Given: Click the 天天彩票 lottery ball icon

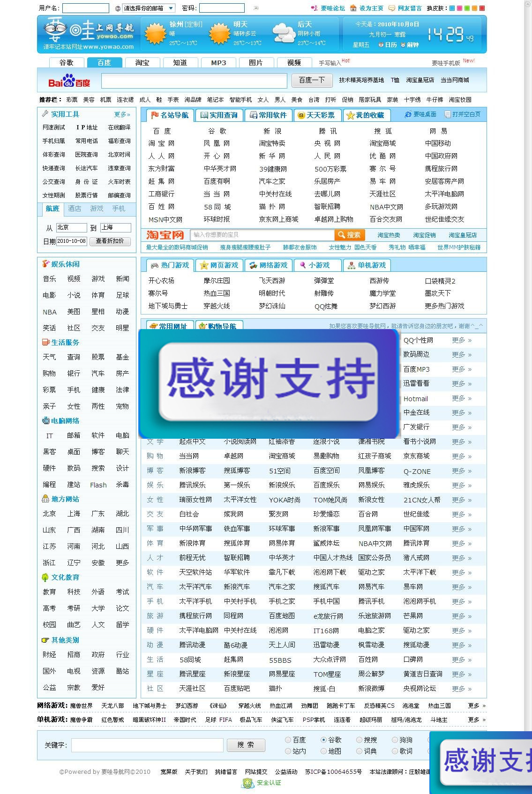Looking at the screenshot, I should [x=301, y=115].
